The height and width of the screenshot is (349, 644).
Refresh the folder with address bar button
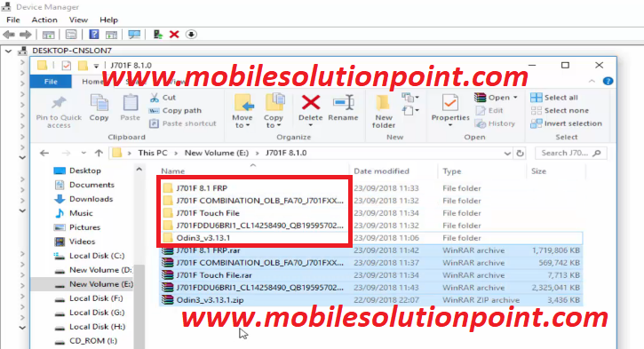520,153
